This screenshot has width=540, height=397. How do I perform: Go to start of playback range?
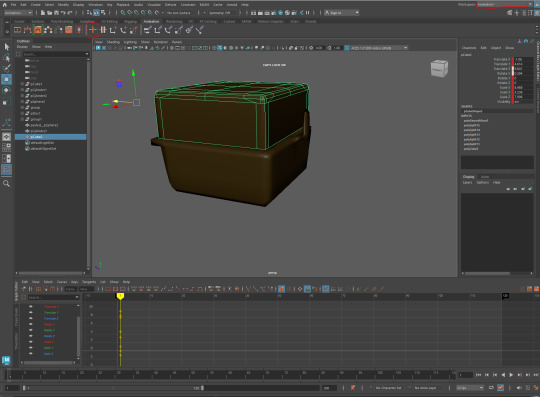tap(478, 375)
